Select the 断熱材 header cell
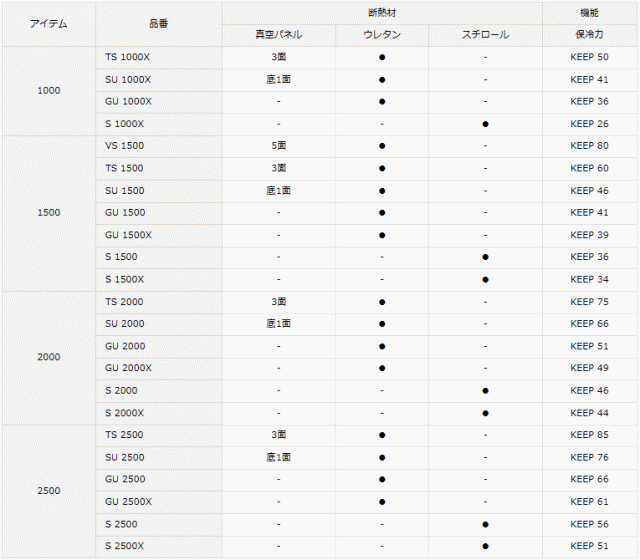This screenshot has height=560, width=640. (x=382, y=12)
